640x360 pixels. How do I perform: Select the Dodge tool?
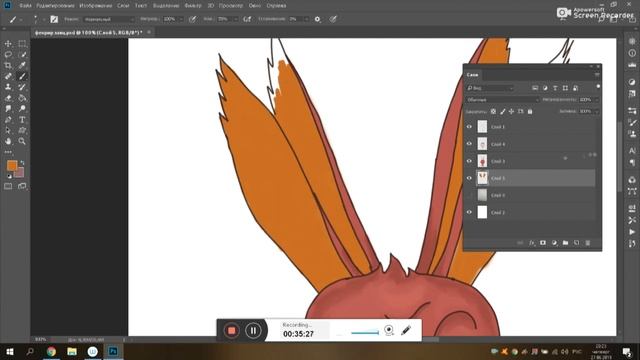22,109
